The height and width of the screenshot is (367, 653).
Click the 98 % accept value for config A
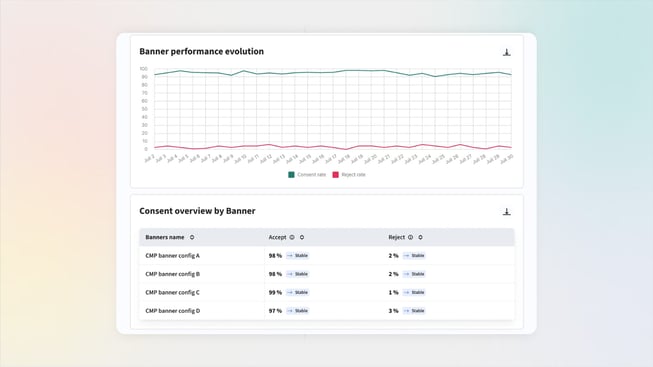(275, 256)
